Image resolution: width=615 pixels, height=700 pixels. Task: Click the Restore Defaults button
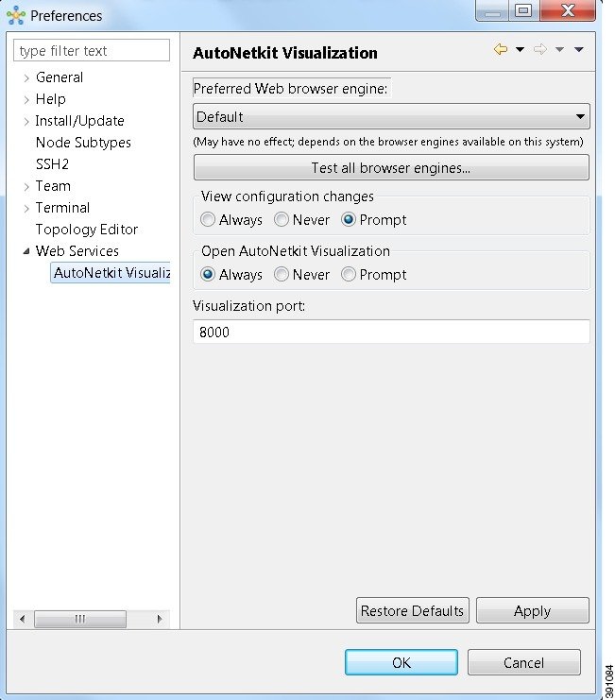tap(413, 610)
